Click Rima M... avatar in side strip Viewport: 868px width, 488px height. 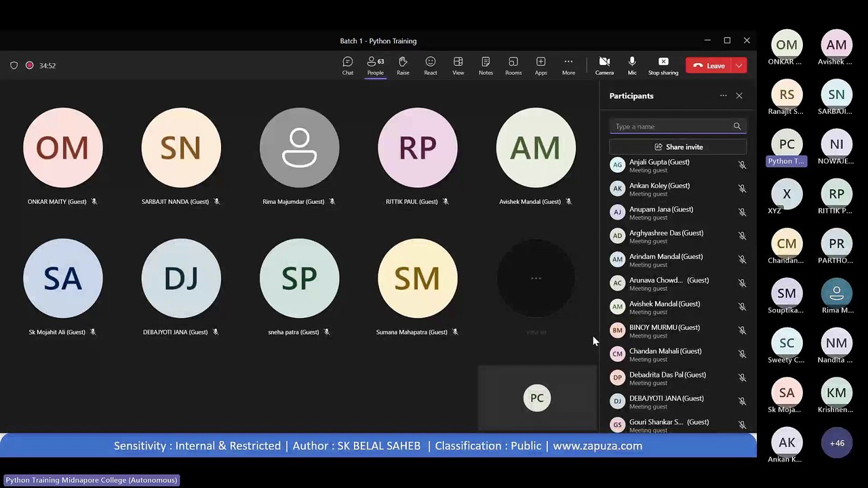click(x=837, y=293)
